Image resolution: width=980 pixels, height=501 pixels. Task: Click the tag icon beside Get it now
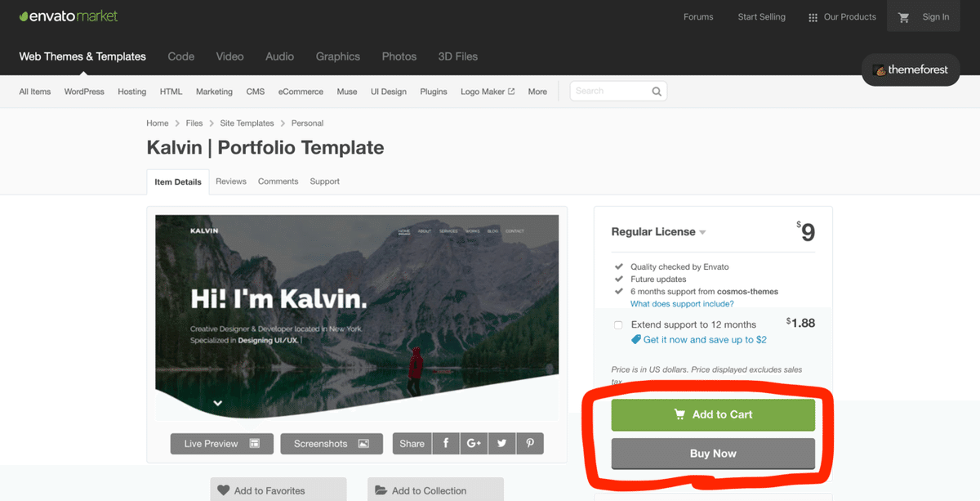[x=636, y=339]
